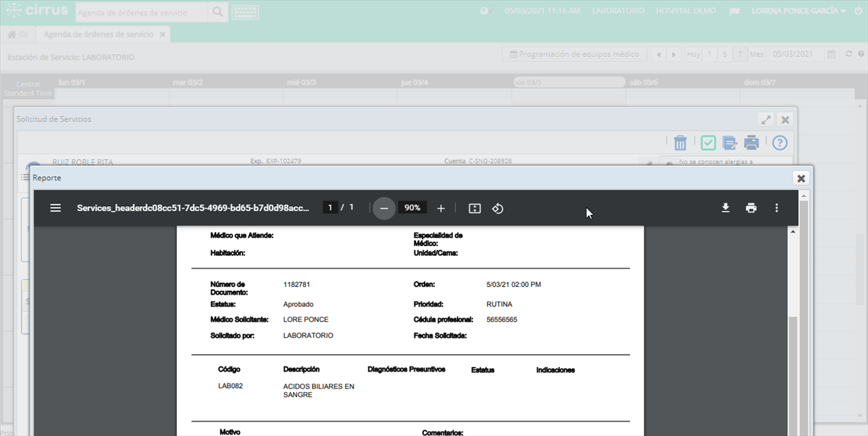868x436 pixels.
Task: Click the rotate page icon in the PDF viewer
Action: [498, 208]
